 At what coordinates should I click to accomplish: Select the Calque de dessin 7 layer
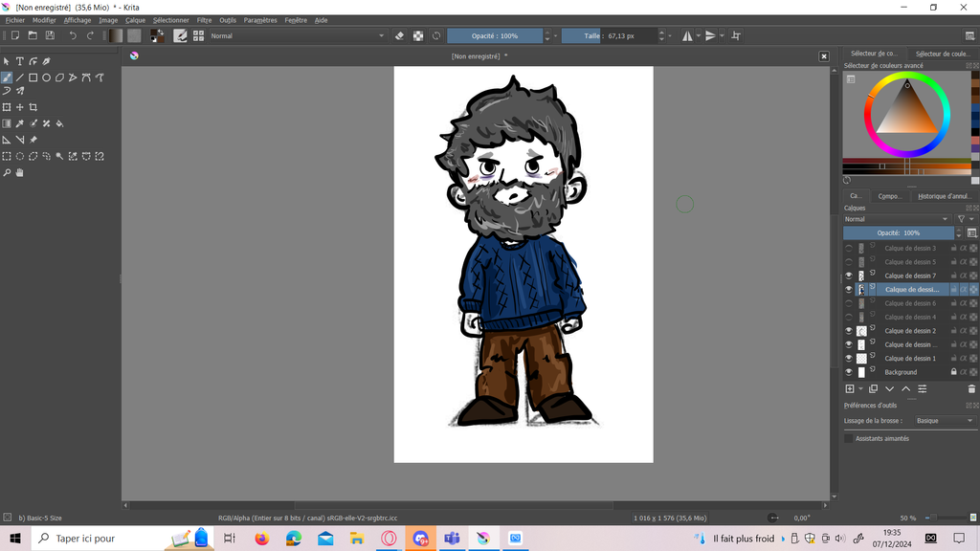(x=909, y=275)
